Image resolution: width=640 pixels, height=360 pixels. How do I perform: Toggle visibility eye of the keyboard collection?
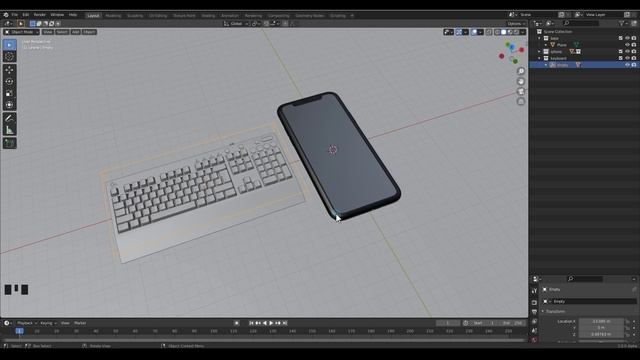(627, 58)
